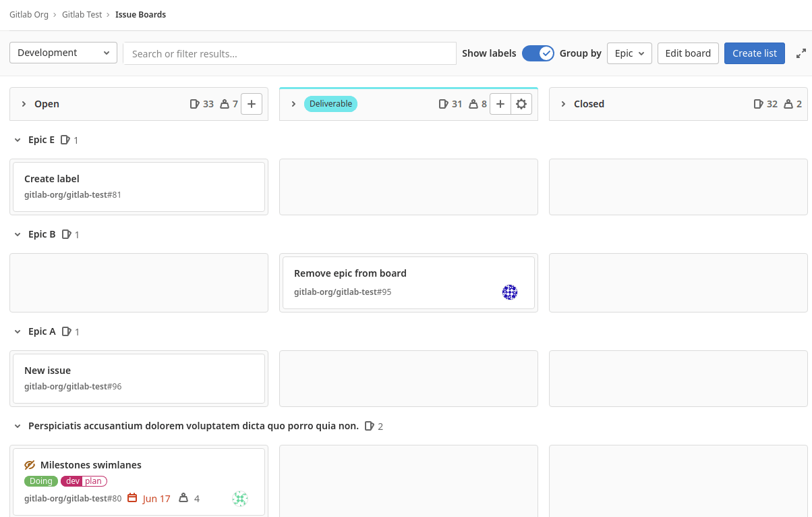Click the Create list button

click(x=754, y=53)
